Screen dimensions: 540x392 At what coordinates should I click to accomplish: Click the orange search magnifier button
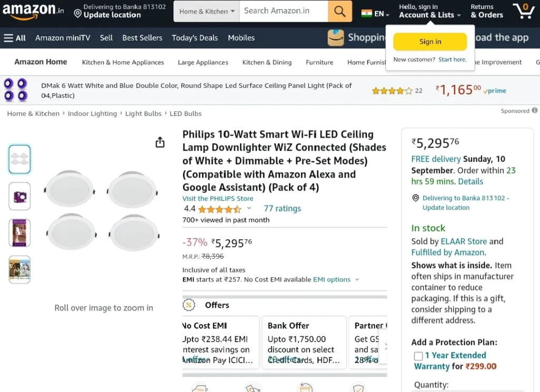point(340,11)
